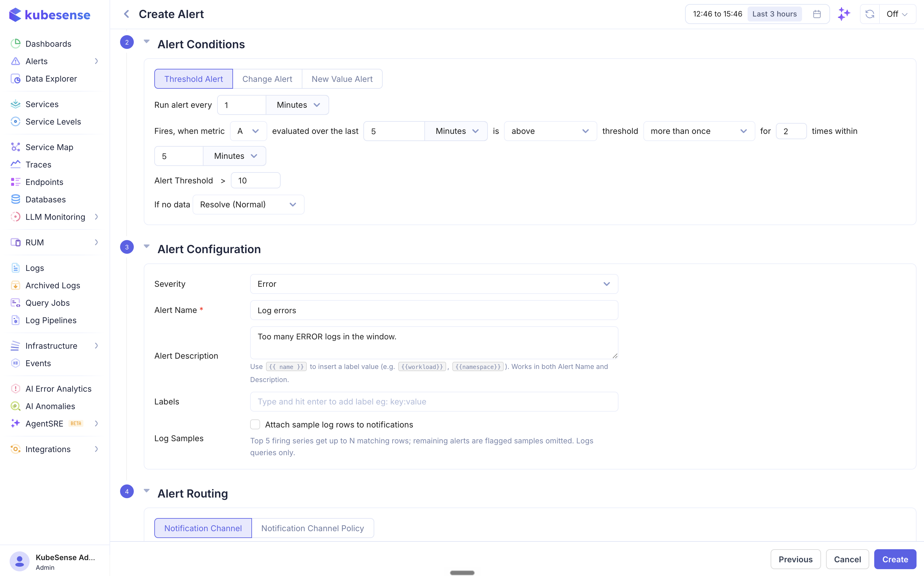The height and width of the screenshot is (576, 924).
Task: Open Log Pipelines icon
Action: 16,320
